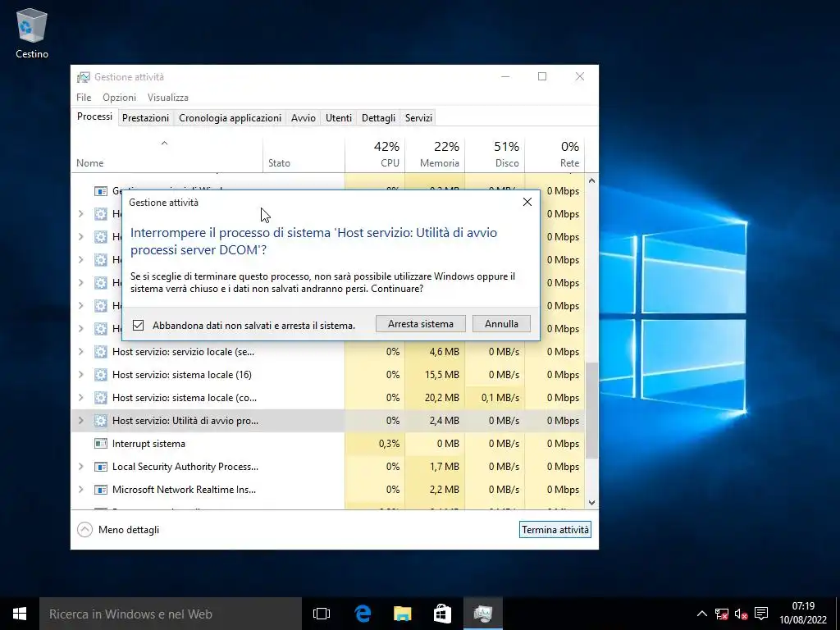Select Local Security Authority Process text
The image size is (840, 630).
tap(185, 467)
